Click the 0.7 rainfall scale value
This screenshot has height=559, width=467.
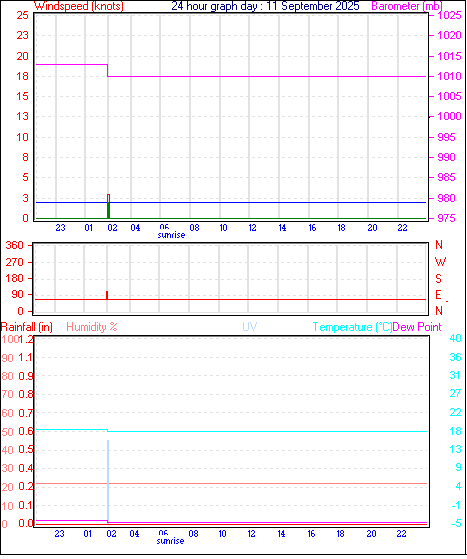coord(25,413)
